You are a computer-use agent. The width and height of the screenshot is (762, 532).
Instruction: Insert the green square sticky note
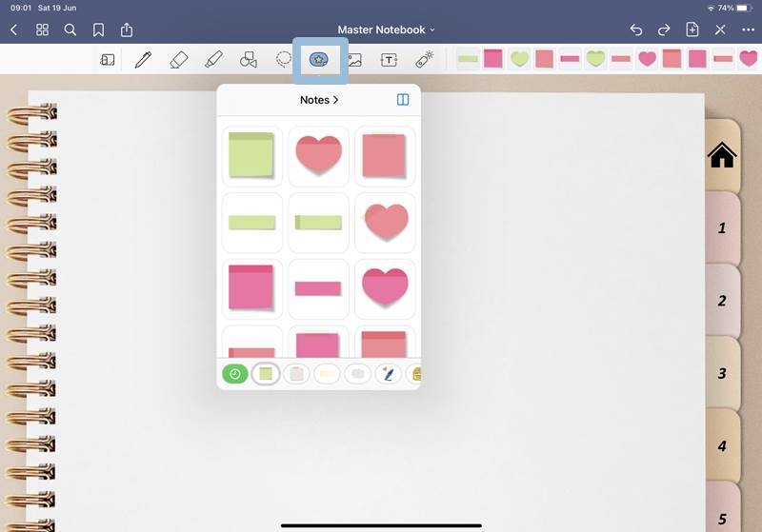(251, 156)
